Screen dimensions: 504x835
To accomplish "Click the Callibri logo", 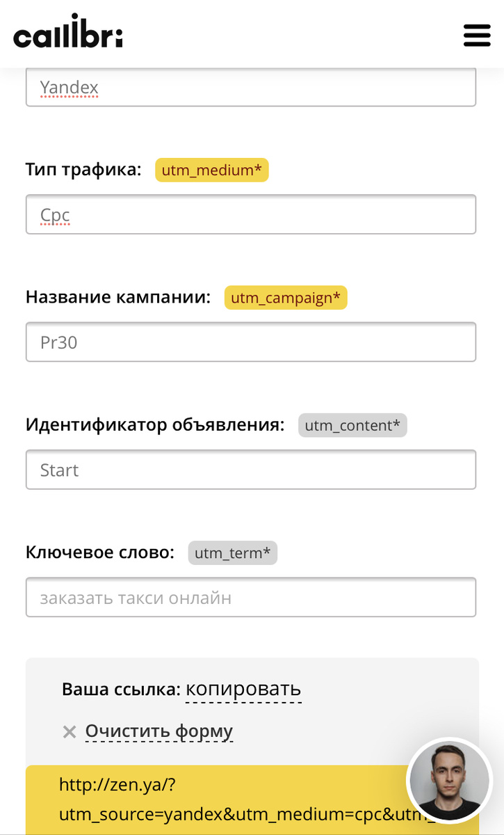I will click(68, 33).
